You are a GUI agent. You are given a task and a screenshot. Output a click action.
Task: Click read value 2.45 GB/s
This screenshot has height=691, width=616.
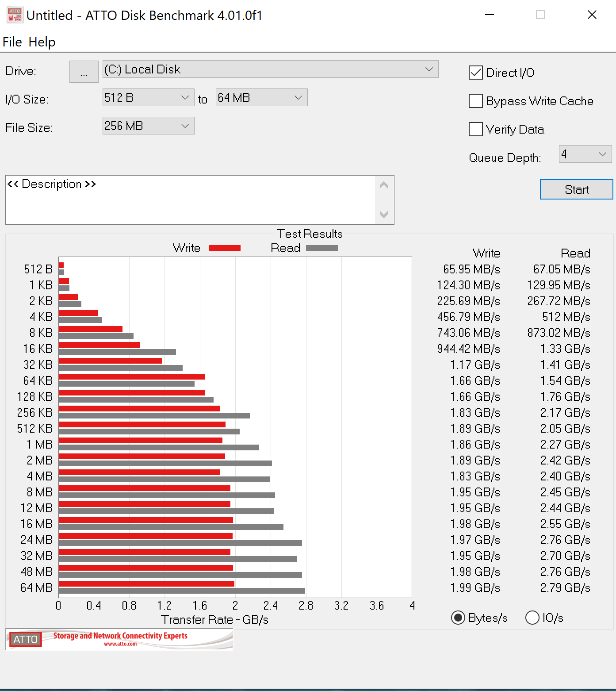pyautogui.click(x=566, y=492)
